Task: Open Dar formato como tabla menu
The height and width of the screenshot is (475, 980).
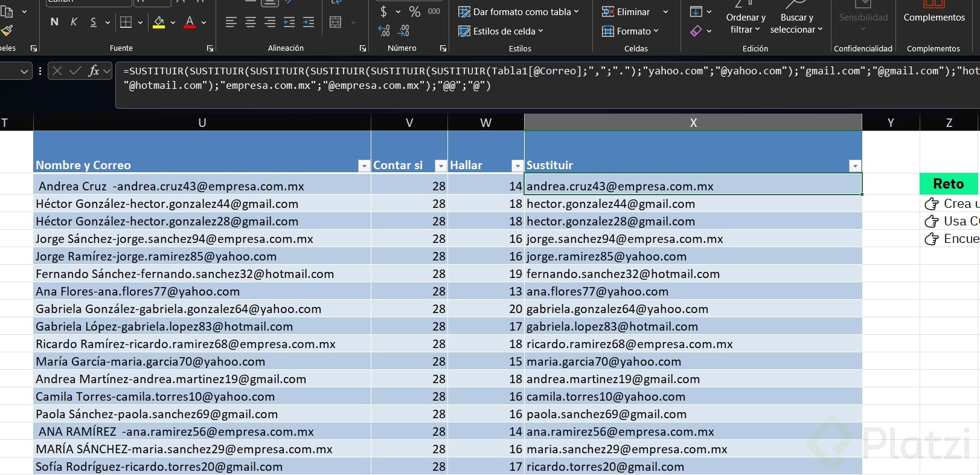Action: 519,11
